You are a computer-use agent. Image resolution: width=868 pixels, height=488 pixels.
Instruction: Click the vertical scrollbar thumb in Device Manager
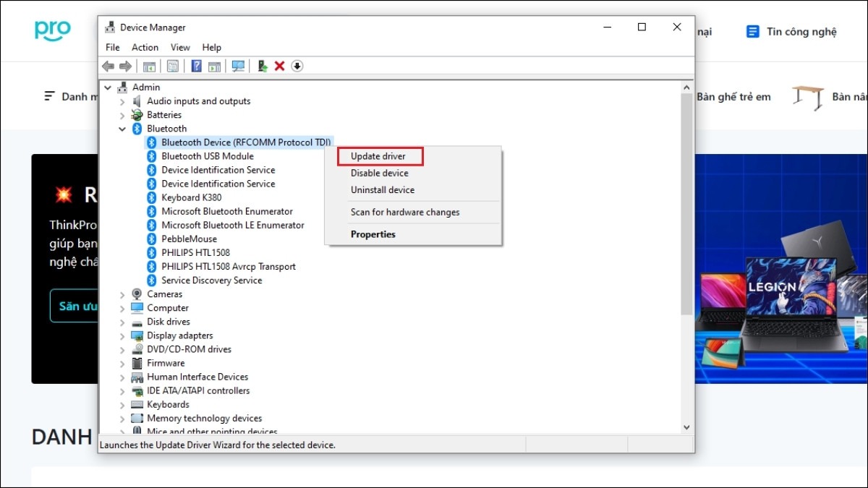click(686, 203)
